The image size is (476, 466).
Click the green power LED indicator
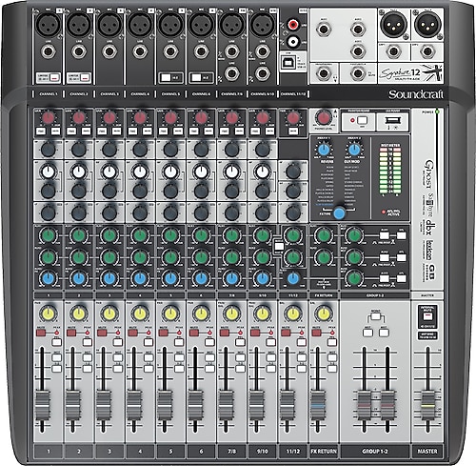pyautogui.click(x=438, y=111)
